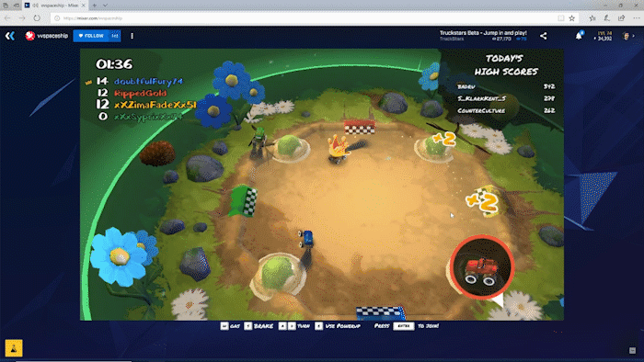Go back to the previous page
The width and height of the screenshot is (644, 362).
click(7, 18)
